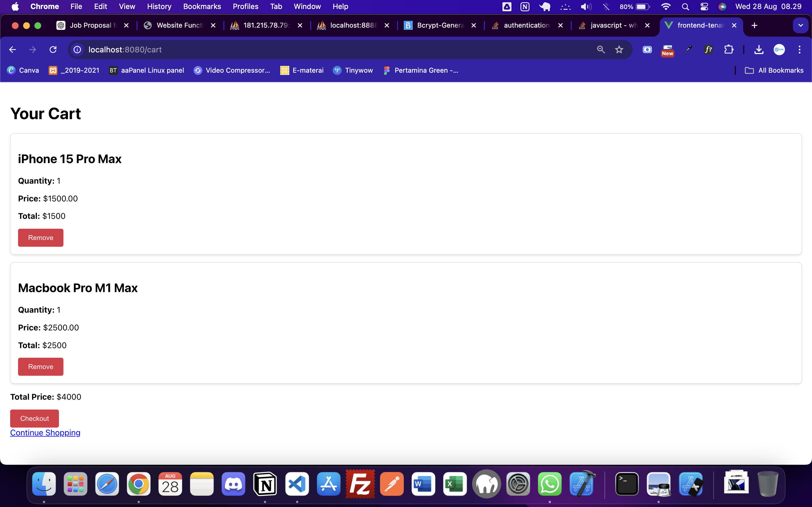
Task: Bookmark this page with star icon
Action: click(619, 50)
